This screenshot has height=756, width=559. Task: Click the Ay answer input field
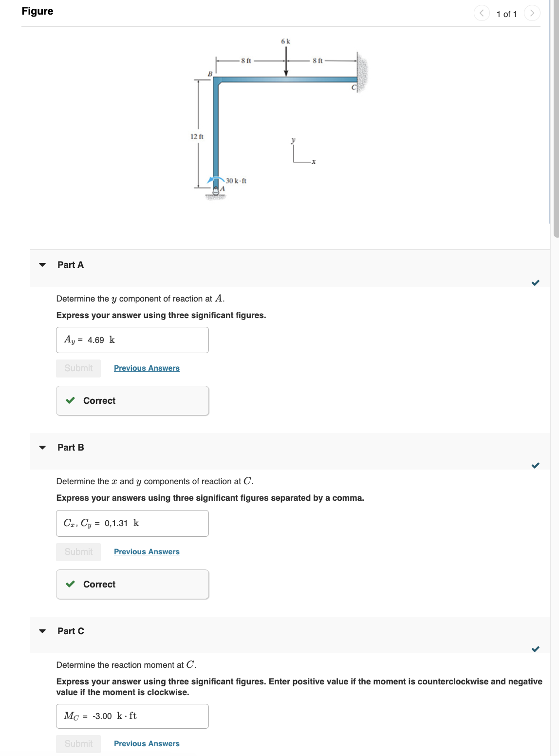pos(132,340)
